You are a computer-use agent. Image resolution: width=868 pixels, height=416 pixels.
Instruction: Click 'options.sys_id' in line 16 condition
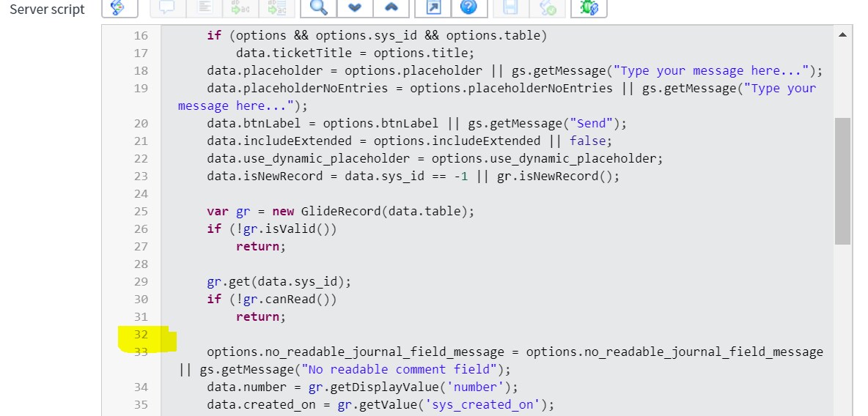[x=366, y=35]
